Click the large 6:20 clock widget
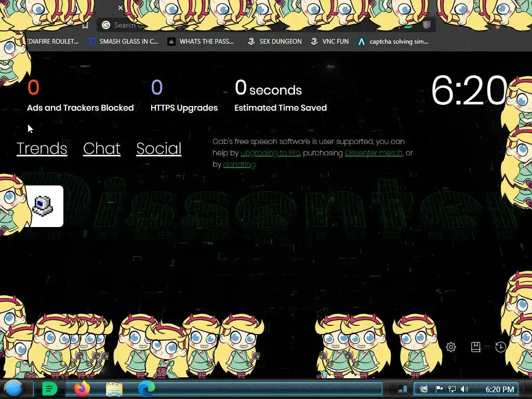Screen dimensions: 532x399 click(469, 90)
